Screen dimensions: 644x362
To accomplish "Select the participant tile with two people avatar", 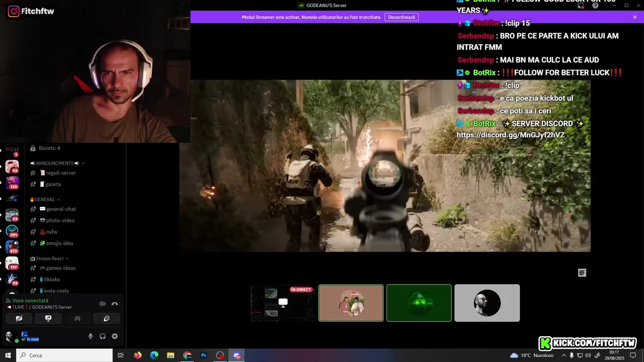I will click(x=351, y=303).
